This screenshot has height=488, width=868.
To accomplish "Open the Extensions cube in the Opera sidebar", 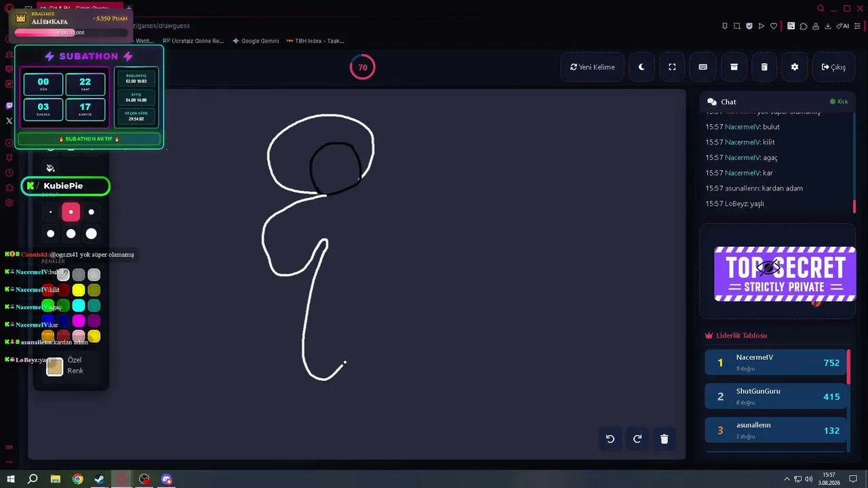I will coord(9,188).
